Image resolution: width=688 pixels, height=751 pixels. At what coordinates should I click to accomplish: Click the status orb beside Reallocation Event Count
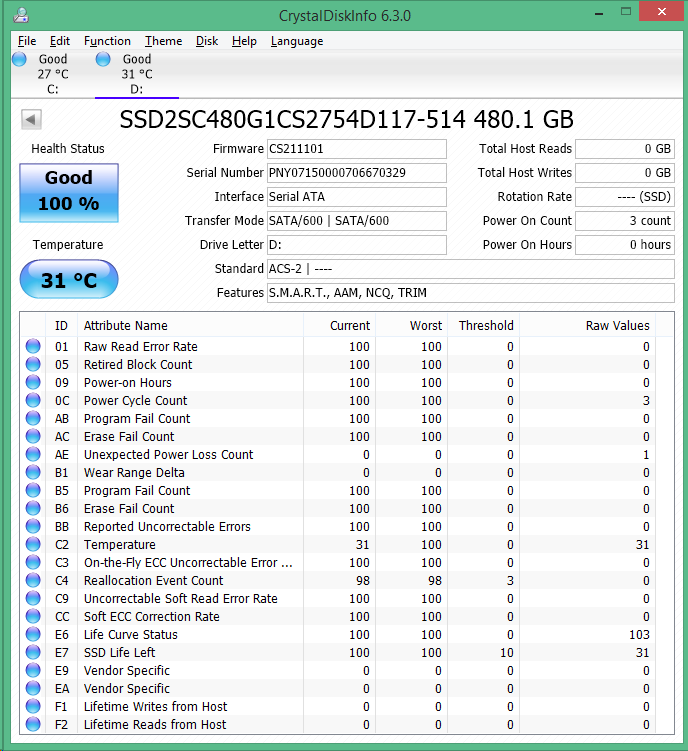(34, 581)
